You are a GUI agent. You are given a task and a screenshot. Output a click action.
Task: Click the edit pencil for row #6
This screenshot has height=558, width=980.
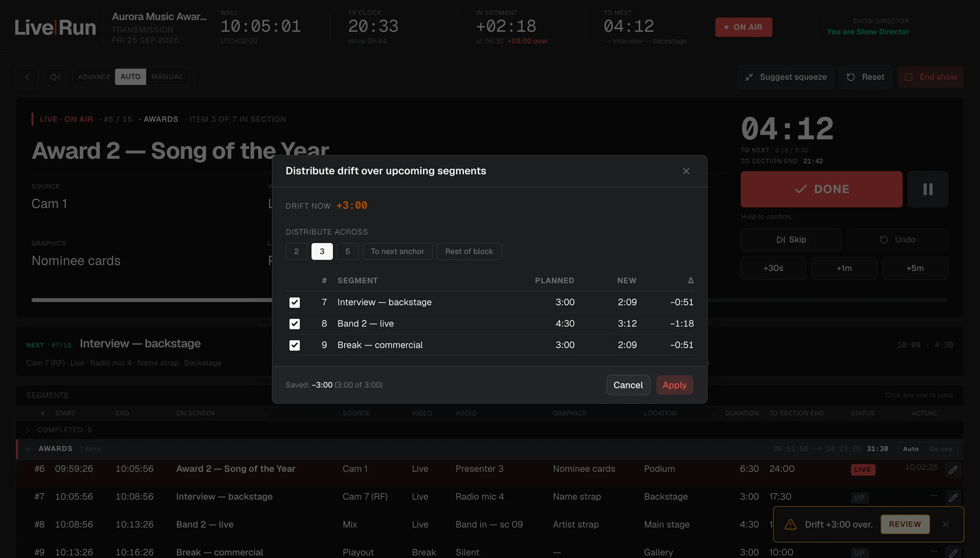953,470
